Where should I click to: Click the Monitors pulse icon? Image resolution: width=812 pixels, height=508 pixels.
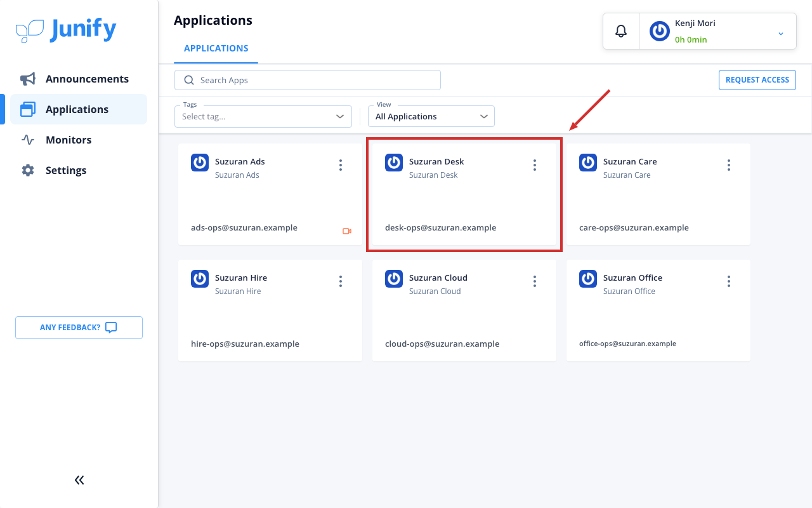point(28,140)
